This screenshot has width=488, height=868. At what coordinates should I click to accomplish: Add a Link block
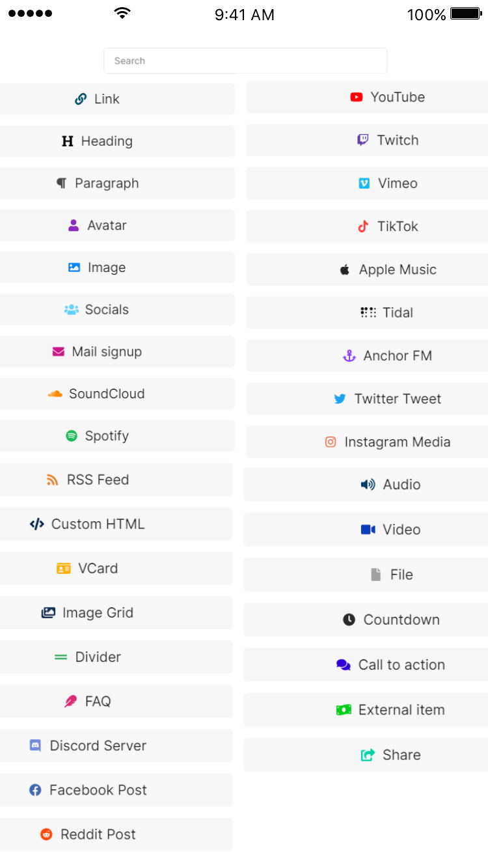pos(117,99)
